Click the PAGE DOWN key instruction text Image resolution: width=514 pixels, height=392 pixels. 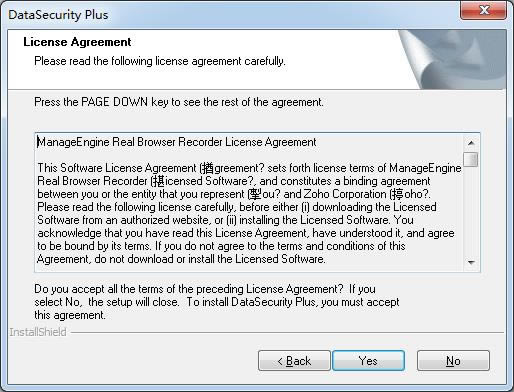179,102
